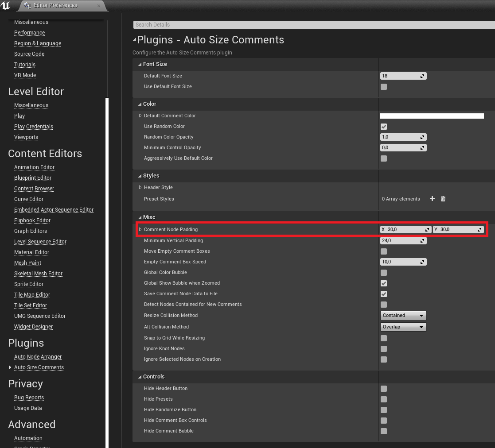The width and height of the screenshot is (495, 448).
Task: Enable Global Color Bubble checkbox
Action: (384, 273)
